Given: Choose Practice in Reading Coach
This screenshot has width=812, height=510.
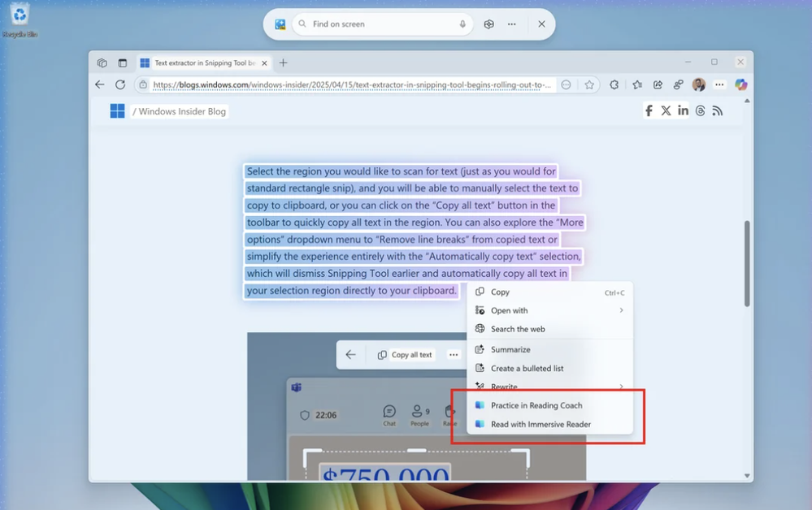Looking at the screenshot, I should coord(550,405).
